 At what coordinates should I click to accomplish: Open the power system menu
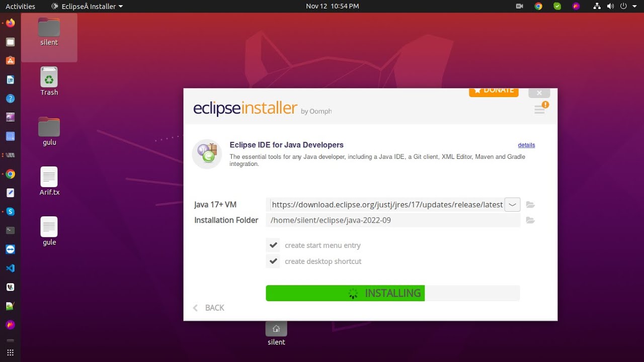pyautogui.click(x=624, y=7)
